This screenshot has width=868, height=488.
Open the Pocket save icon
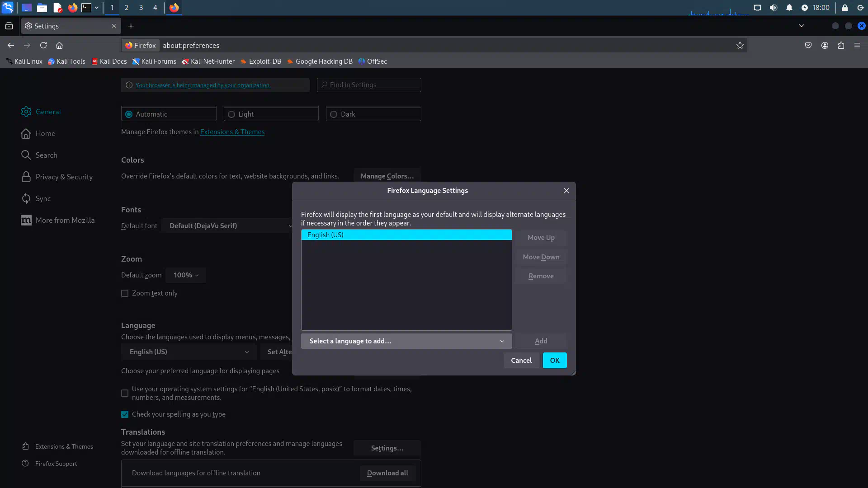(808, 45)
